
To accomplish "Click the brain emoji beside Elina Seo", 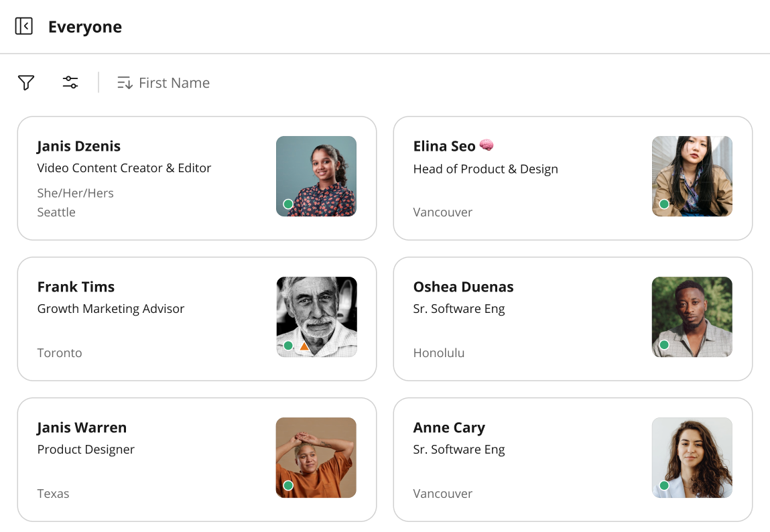I will (x=486, y=145).
